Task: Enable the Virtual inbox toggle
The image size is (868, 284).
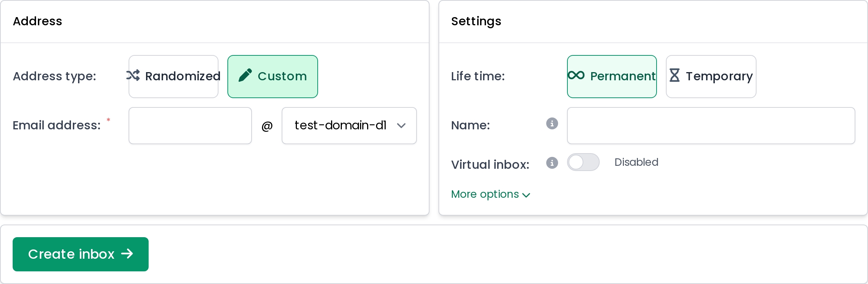Action: [583, 162]
